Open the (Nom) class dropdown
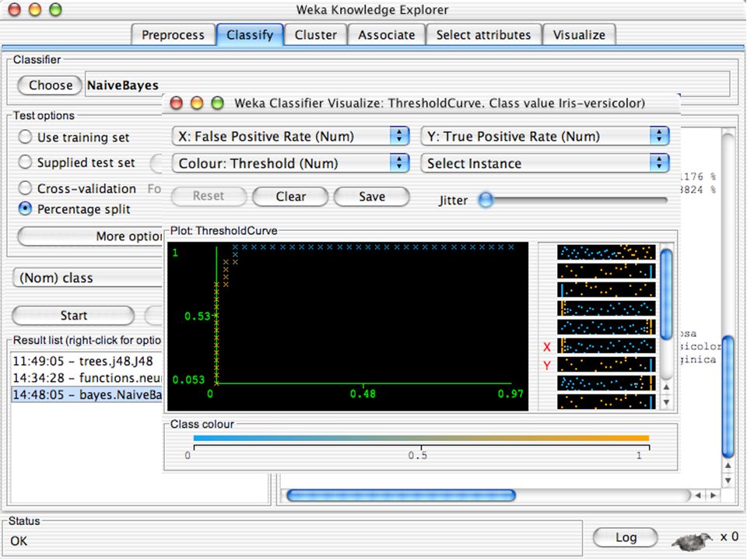 coord(88,278)
